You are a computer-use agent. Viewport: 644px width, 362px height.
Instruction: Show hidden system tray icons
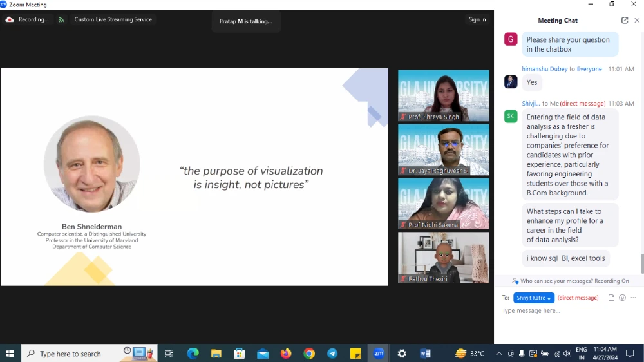coord(499,354)
